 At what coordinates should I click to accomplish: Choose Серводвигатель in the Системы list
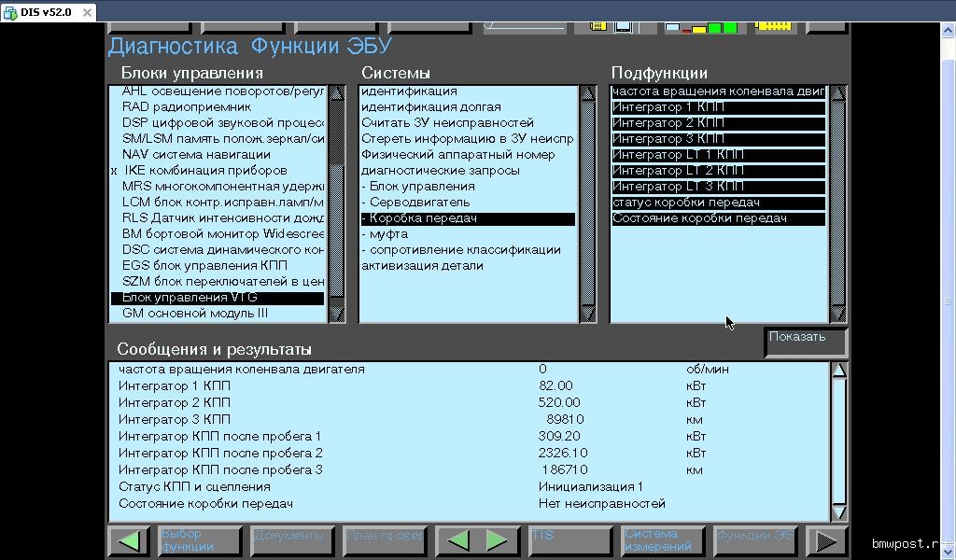[419, 203]
